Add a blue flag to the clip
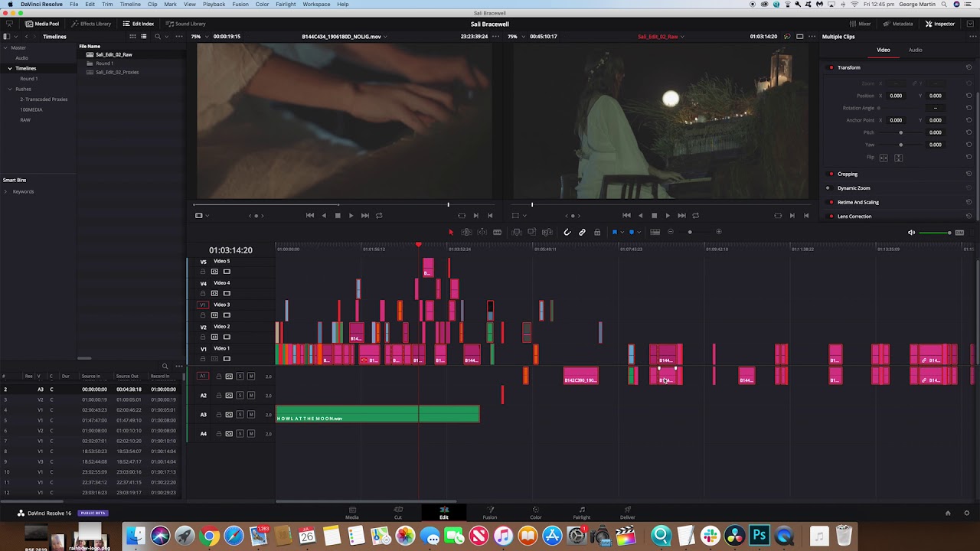 tap(614, 232)
